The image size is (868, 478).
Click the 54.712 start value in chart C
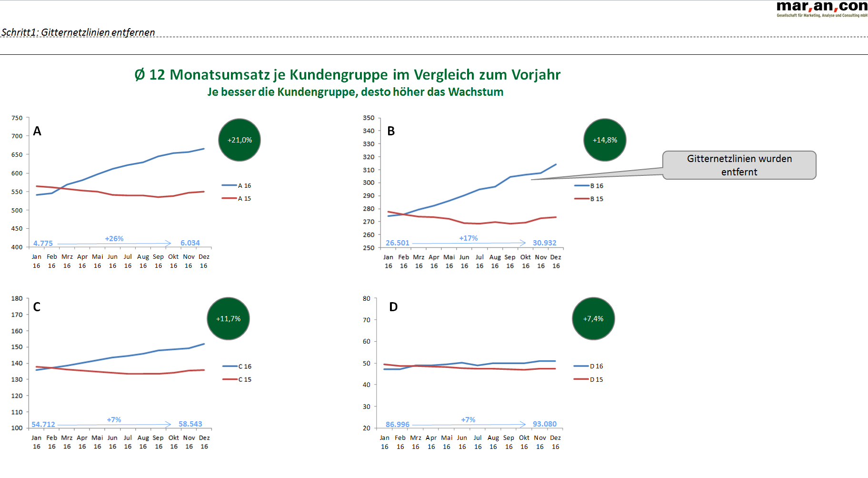tap(43, 424)
